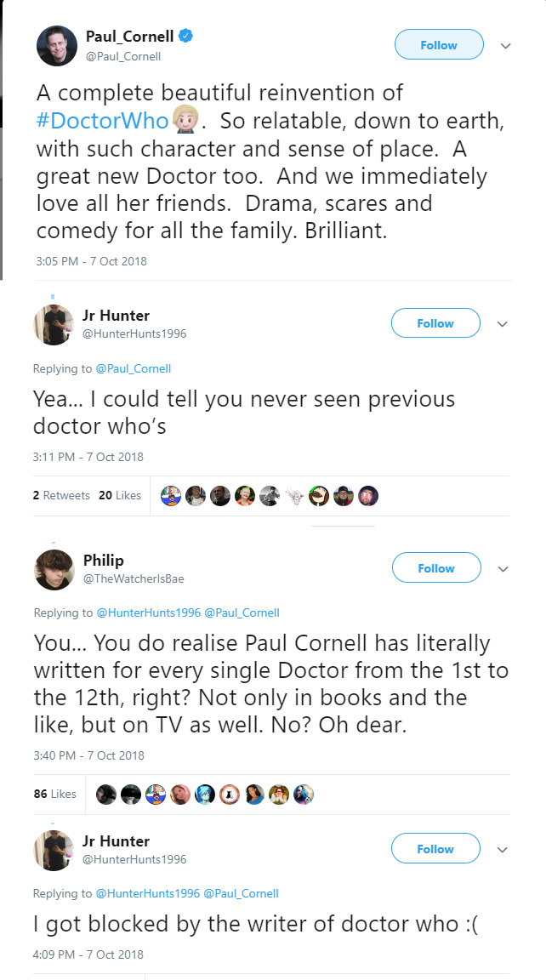This screenshot has width=546, height=980.
Task: Follow Jr Hunter from his first reply
Action: 435,323
